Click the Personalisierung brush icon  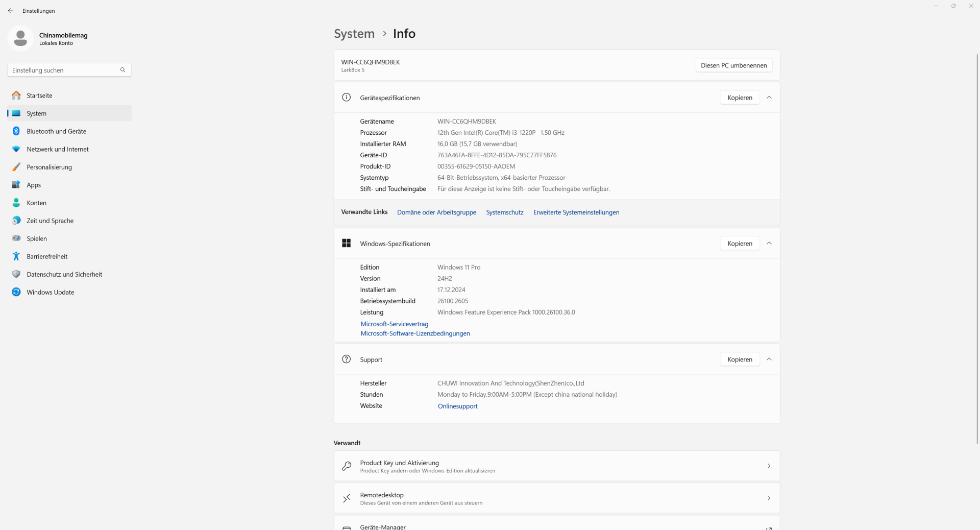(x=16, y=167)
